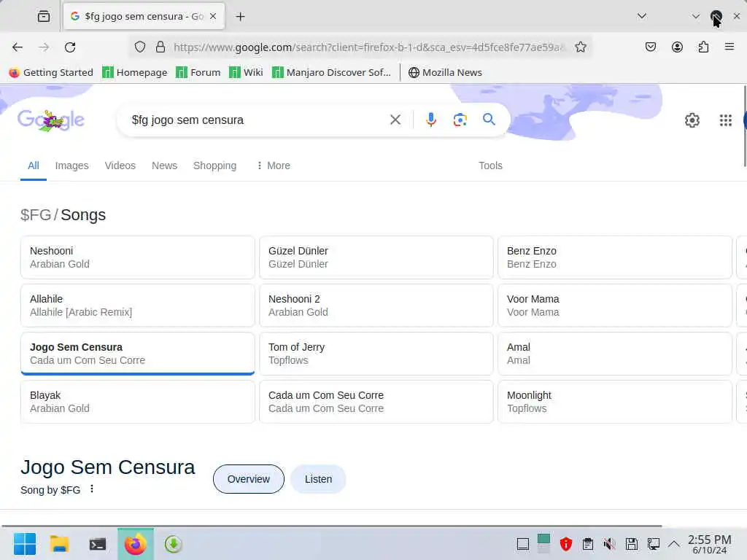747x560 pixels.
Task: View site security via padlock icon
Action: click(x=160, y=47)
